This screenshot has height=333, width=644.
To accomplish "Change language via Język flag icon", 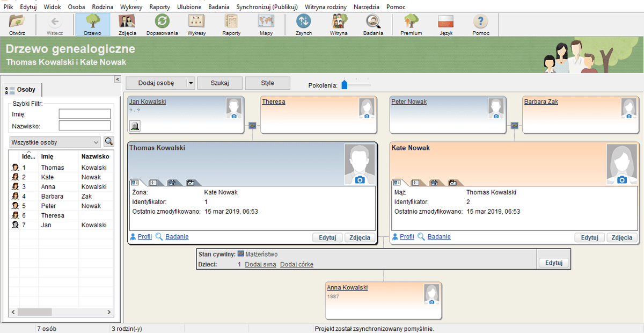I will 445,24.
